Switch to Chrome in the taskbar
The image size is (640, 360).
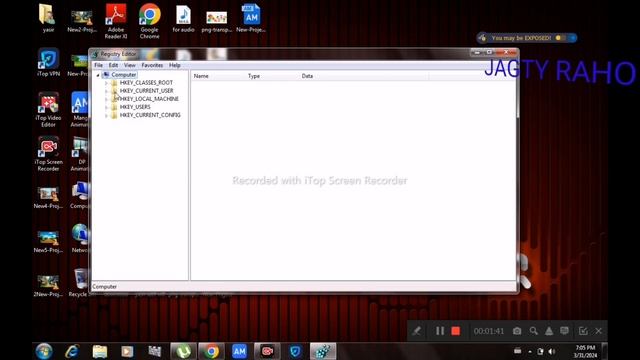pos(211,351)
